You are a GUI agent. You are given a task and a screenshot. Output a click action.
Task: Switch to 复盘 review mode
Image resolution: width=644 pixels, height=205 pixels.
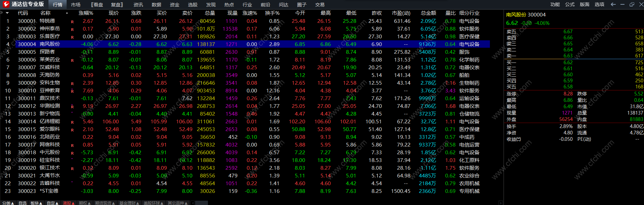[x=117, y=5]
